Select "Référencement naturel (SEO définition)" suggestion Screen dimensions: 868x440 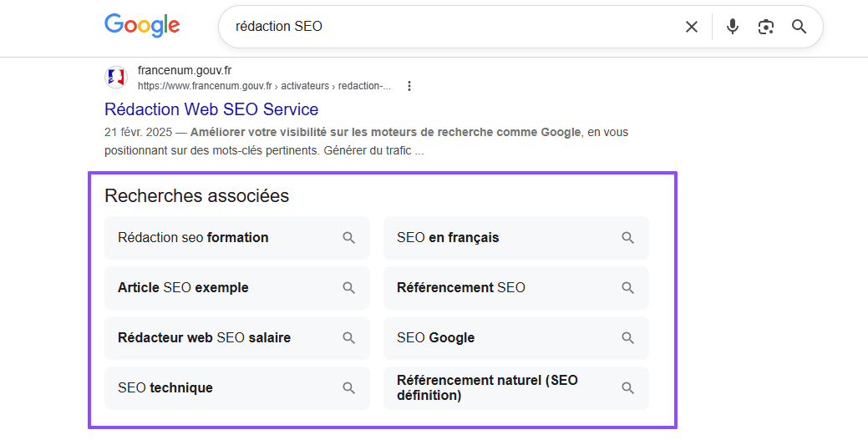click(516, 388)
